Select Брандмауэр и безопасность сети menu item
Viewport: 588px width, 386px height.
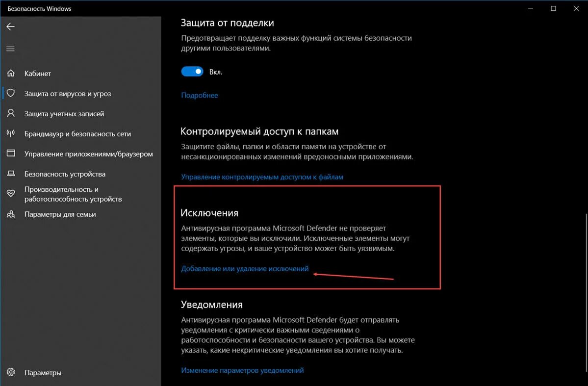tap(77, 133)
